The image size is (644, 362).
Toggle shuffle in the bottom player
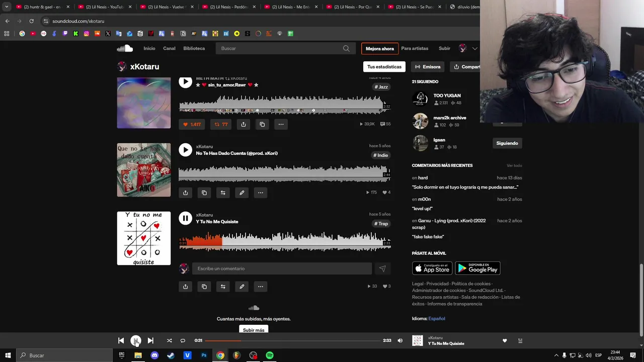coord(169,340)
